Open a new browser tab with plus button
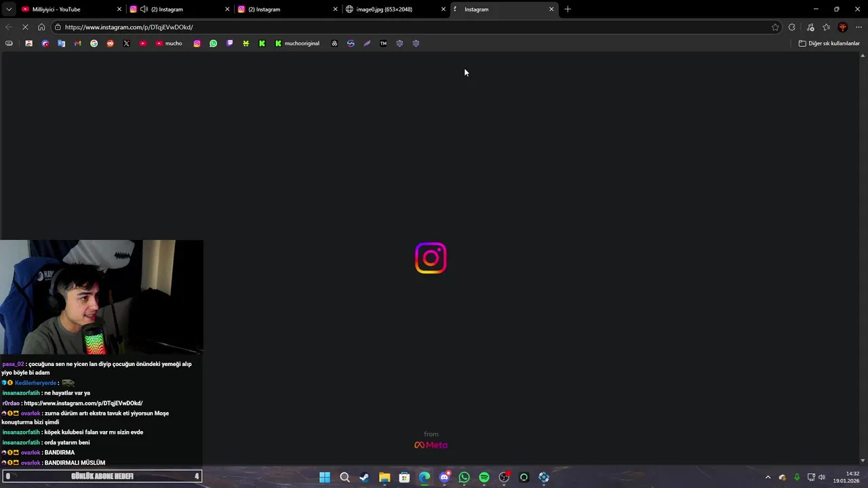868x488 pixels. [568, 9]
